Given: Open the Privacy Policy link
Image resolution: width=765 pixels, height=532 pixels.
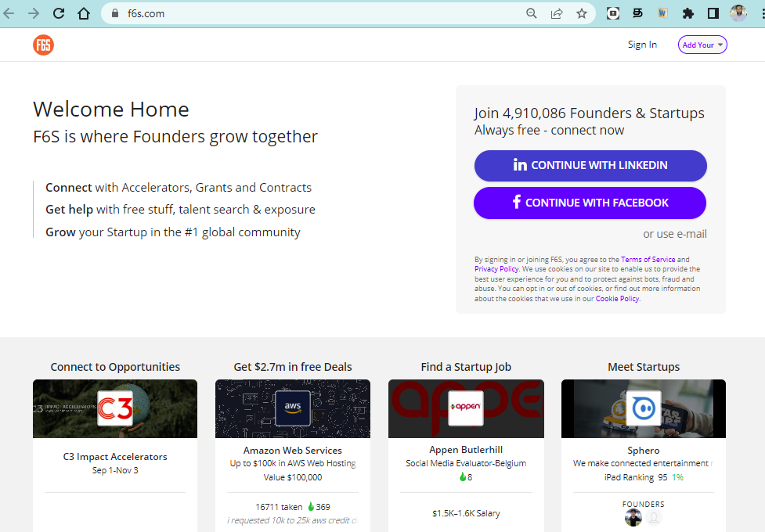Looking at the screenshot, I should [496, 269].
